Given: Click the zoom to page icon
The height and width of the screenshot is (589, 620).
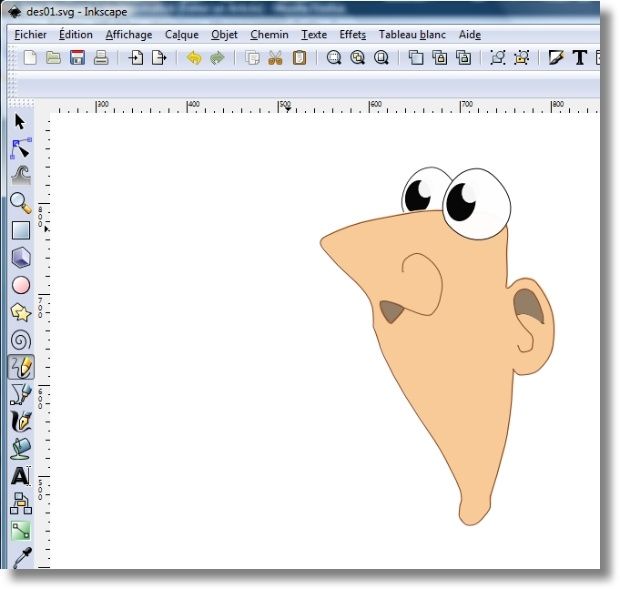Looking at the screenshot, I should pyautogui.click(x=381, y=58).
